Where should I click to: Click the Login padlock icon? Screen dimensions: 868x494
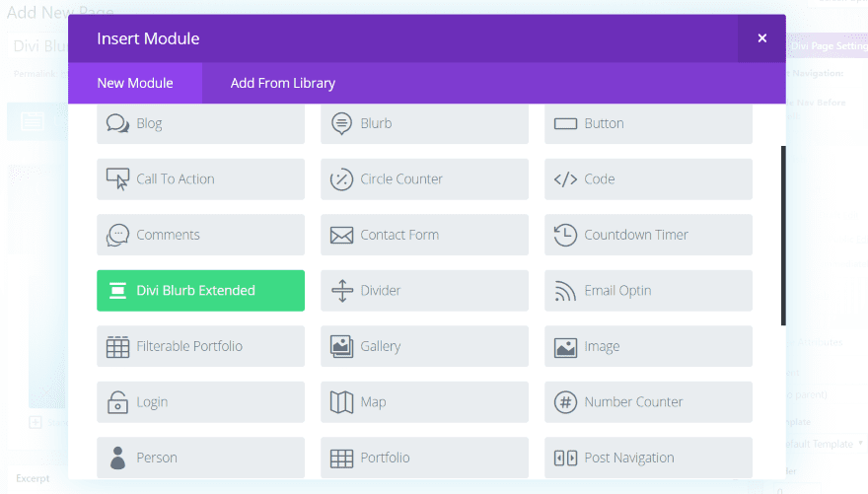point(118,402)
